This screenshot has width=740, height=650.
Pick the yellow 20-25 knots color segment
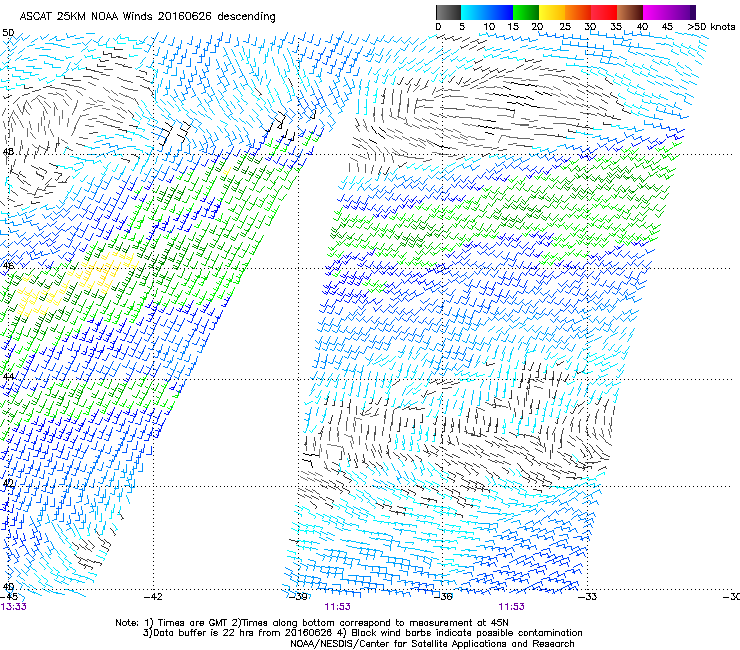pyautogui.click(x=552, y=12)
